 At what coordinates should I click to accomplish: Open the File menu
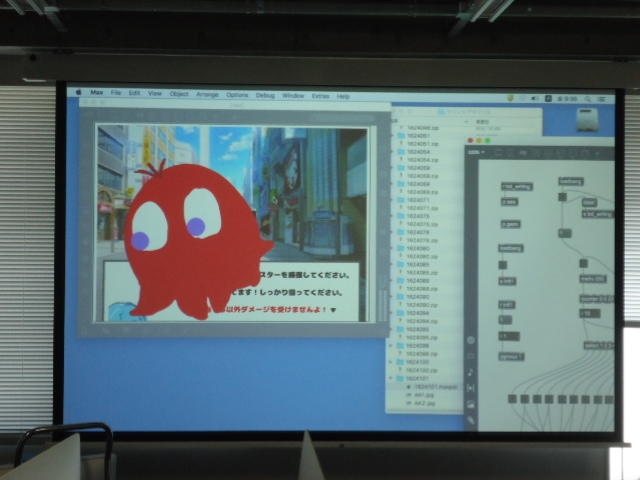(116, 93)
